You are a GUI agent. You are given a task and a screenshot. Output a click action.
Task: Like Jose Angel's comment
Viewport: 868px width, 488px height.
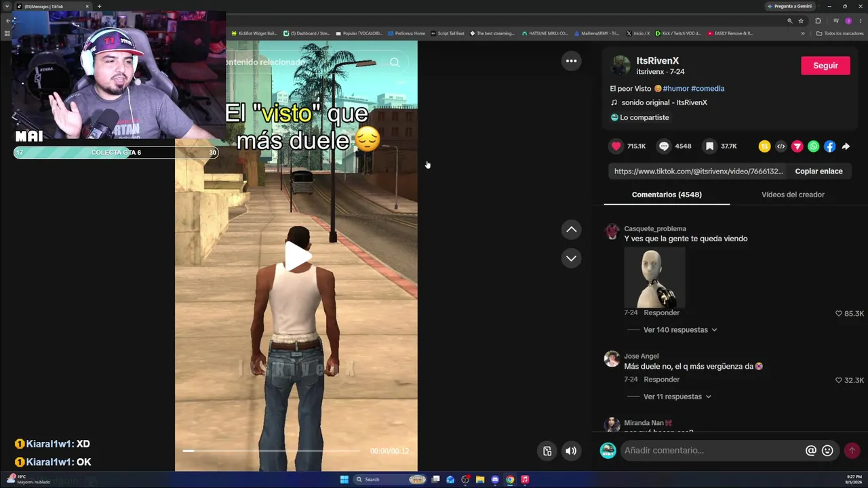click(839, 380)
